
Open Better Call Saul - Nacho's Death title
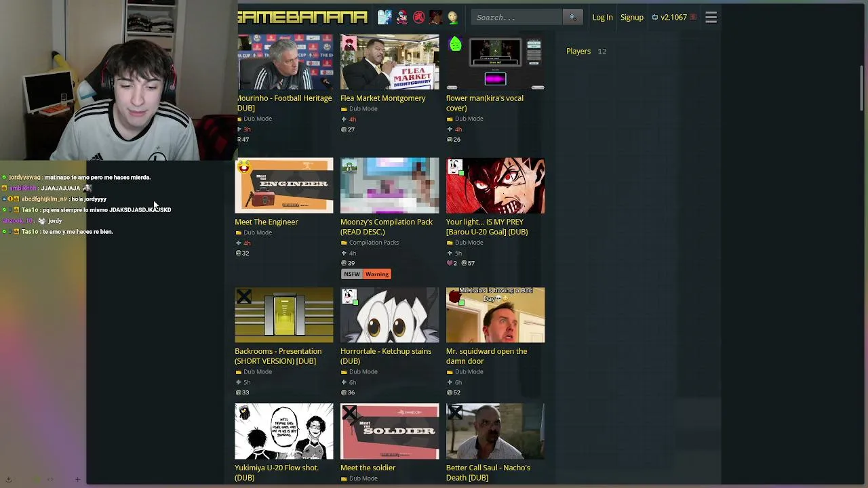coord(488,472)
